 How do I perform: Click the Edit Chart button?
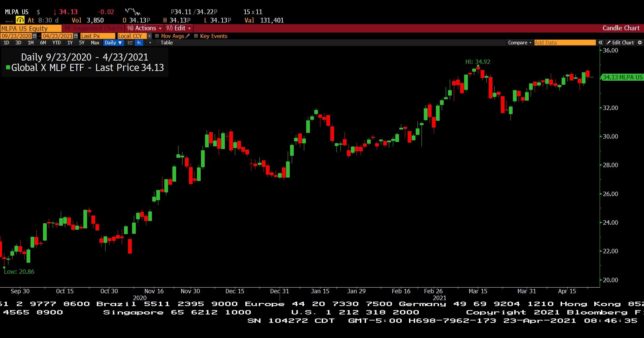pyautogui.click(x=620, y=43)
